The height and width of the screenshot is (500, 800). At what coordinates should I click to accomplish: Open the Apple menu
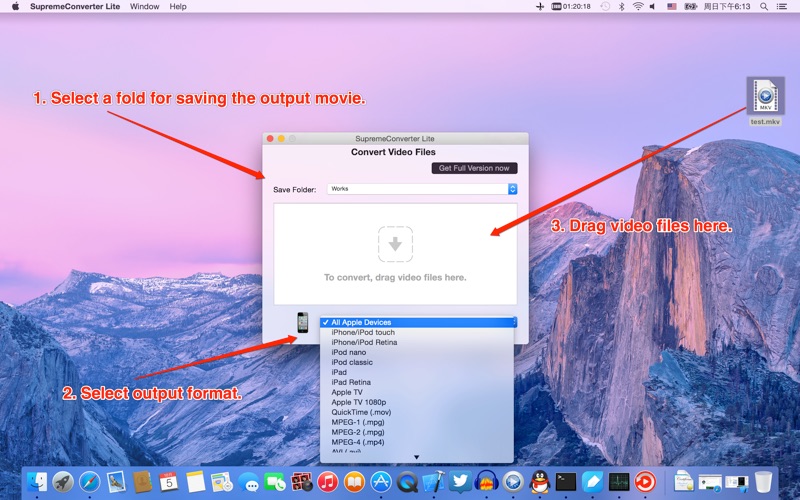15,7
